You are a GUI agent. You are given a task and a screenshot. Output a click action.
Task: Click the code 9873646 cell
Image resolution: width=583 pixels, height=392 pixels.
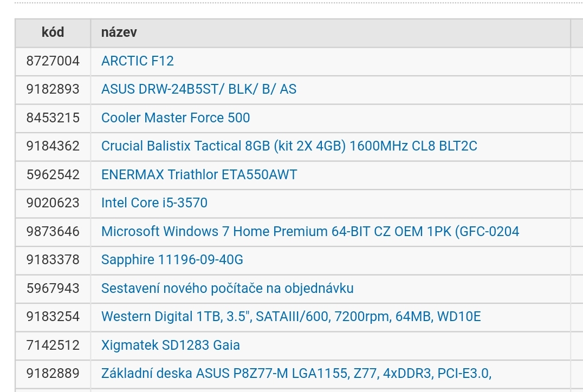(53, 232)
